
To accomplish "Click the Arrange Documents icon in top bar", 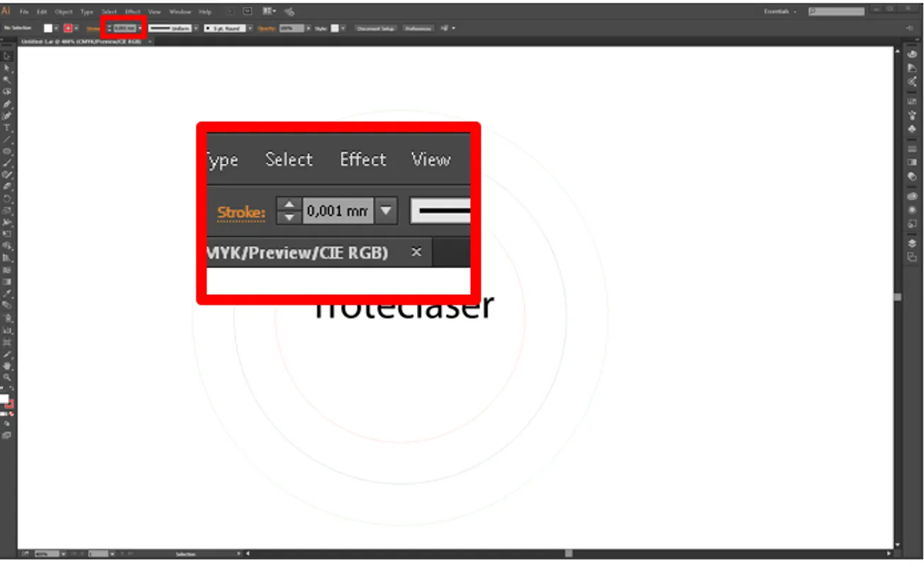I will click(269, 11).
